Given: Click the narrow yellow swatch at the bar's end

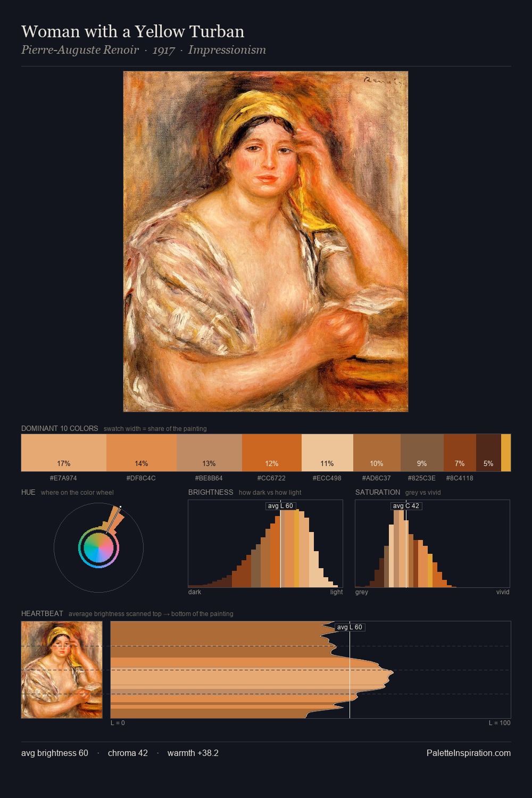Looking at the screenshot, I should [x=506, y=453].
